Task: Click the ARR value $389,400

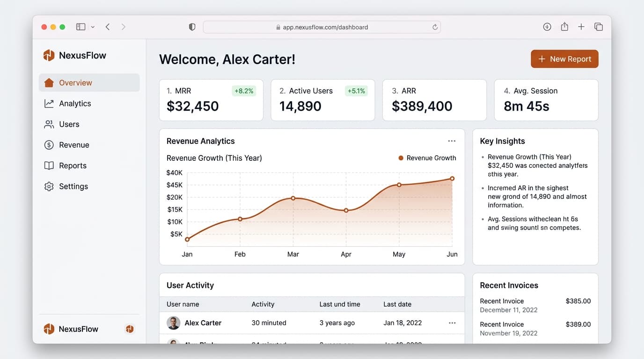Action: click(x=422, y=106)
